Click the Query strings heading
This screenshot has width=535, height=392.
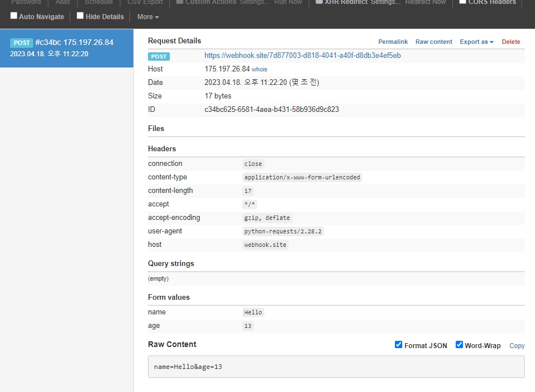(170, 264)
